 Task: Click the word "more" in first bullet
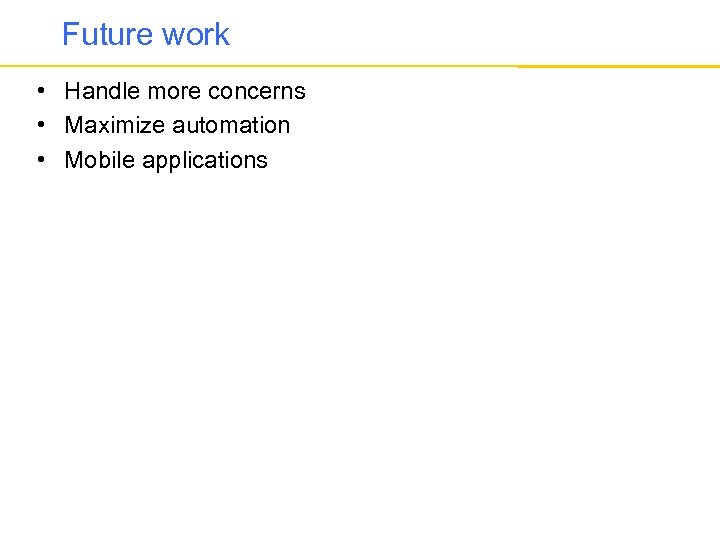click(174, 91)
